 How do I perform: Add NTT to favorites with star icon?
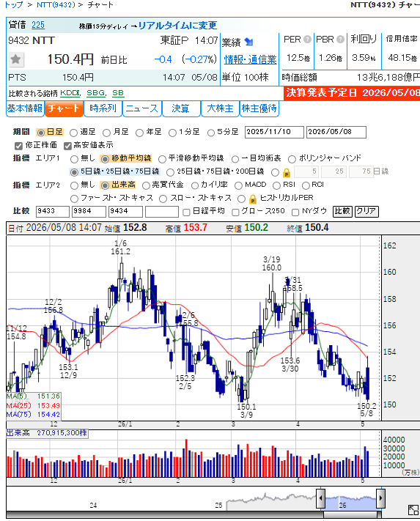click(15, 59)
